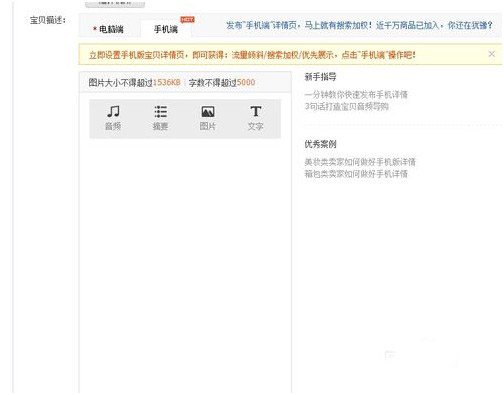
Task: Click the 优秀案例 heading
Action: pyautogui.click(x=320, y=144)
